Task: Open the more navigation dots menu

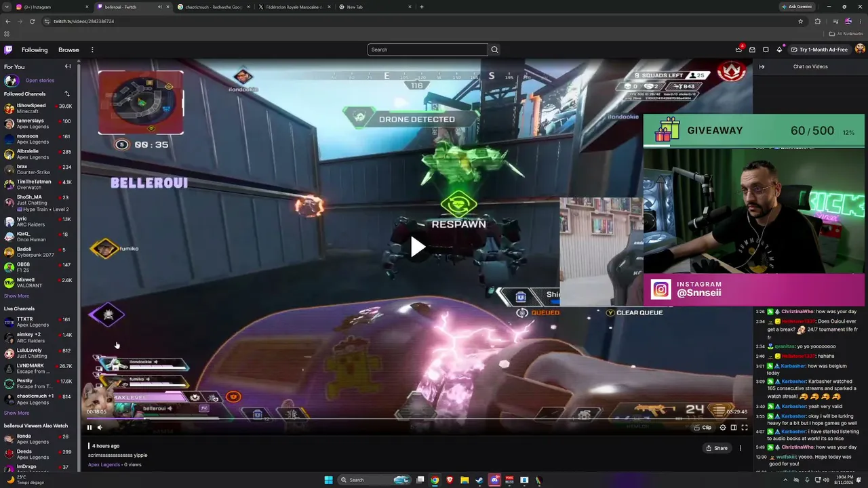Action: click(x=92, y=49)
